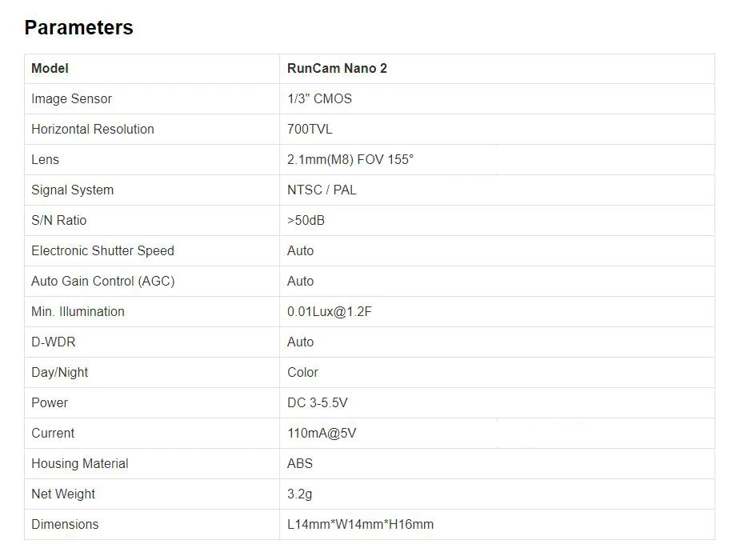The height and width of the screenshot is (560, 740).
Task: Select the 'Power' label
Action: tap(50, 403)
